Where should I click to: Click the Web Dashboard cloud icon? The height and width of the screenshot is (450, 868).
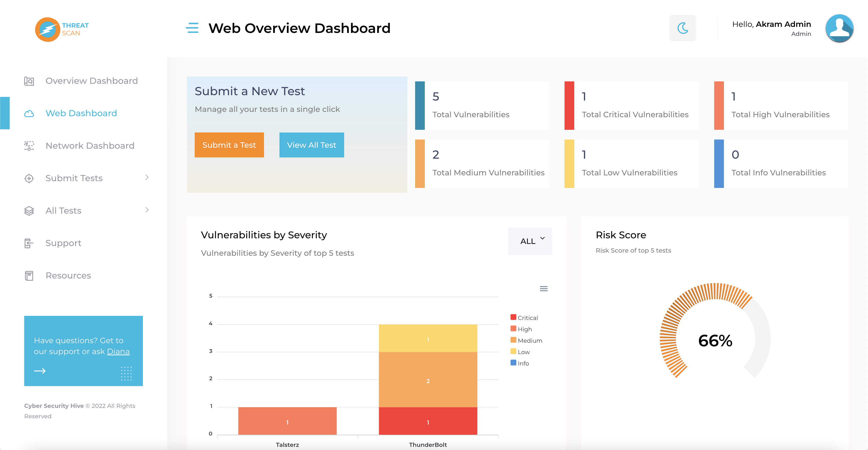click(29, 114)
